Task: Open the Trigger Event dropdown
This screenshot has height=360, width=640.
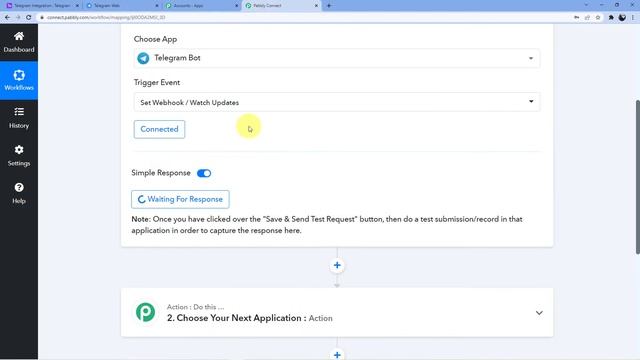Action: point(337,102)
